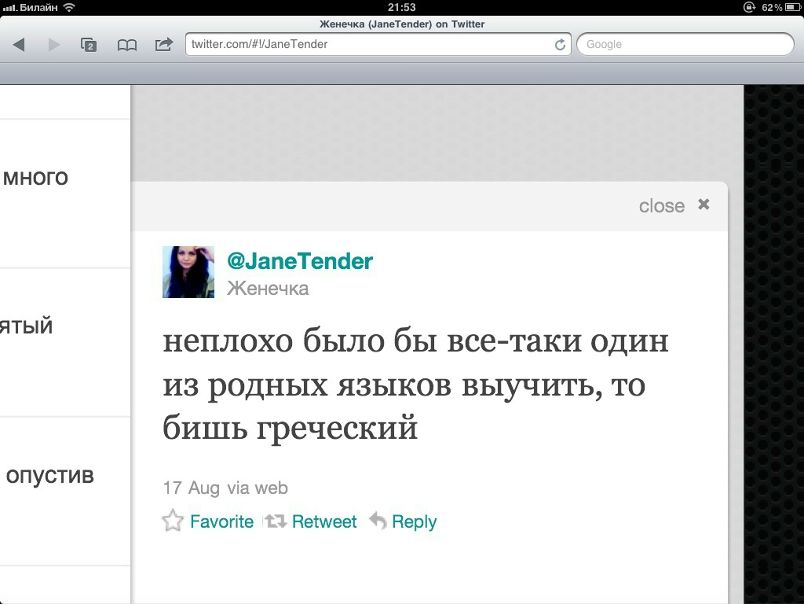Click the JaneTender avatar thumbnail

[188, 272]
